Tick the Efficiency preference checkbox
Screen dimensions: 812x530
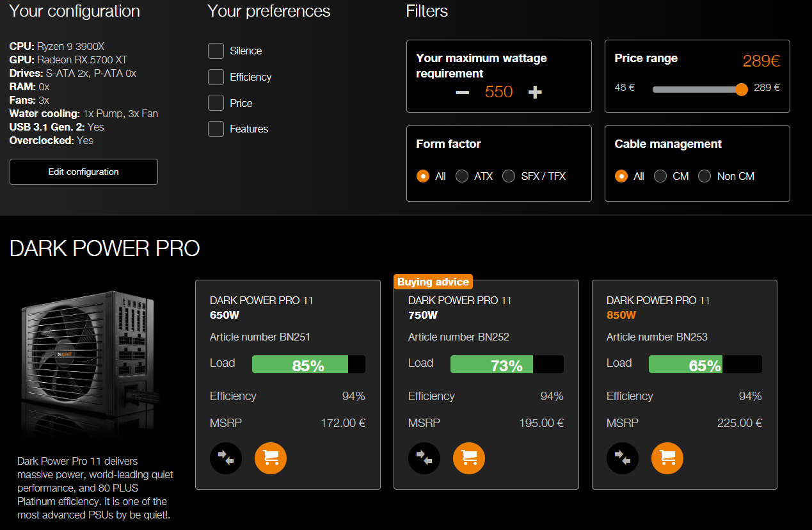coord(216,77)
